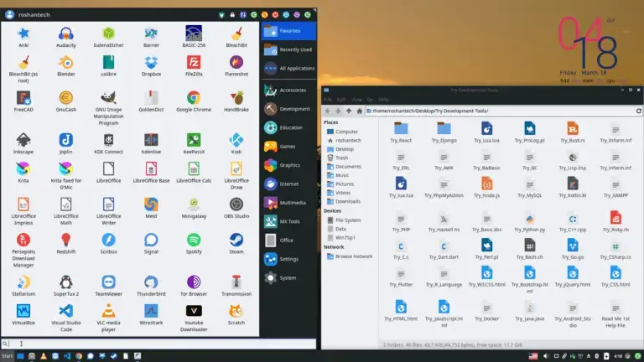Open the Multimedia category

click(288, 203)
